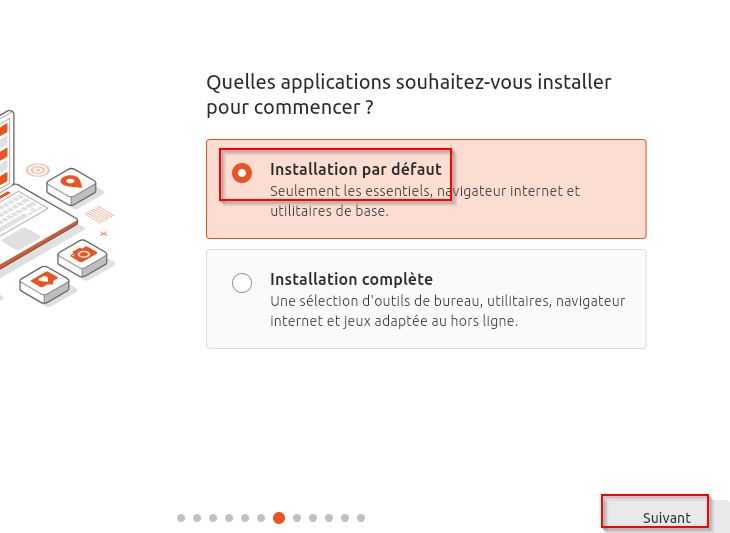Click the heart chat bubble tile icon
Viewport: 730px width, 533px height.
click(x=44, y=284)
